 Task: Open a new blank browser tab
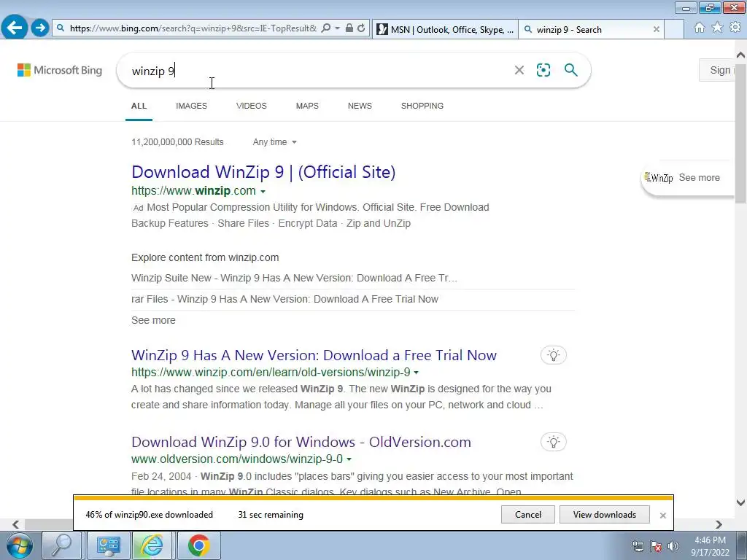coord(674,29)
